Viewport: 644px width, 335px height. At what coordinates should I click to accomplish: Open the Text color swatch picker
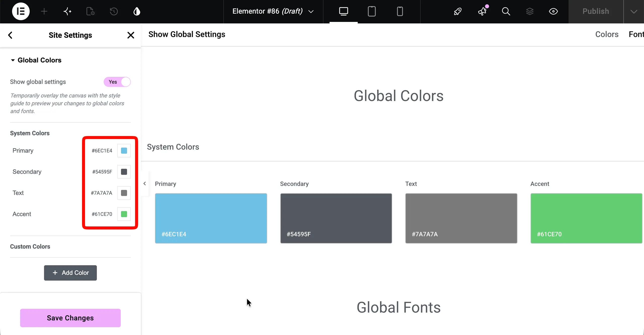pos(124,193)
